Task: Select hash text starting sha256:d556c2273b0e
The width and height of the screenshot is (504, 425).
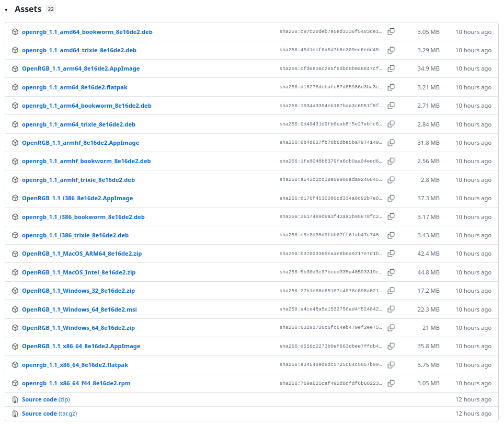Action: click(331, 346)
